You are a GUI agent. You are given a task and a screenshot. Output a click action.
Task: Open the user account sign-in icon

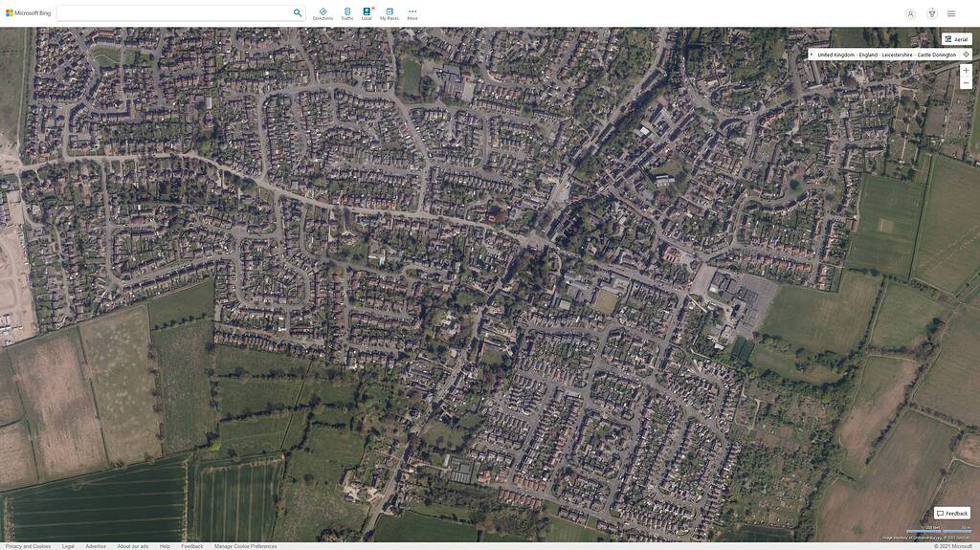pyautogui.click(x=910, y=13)
